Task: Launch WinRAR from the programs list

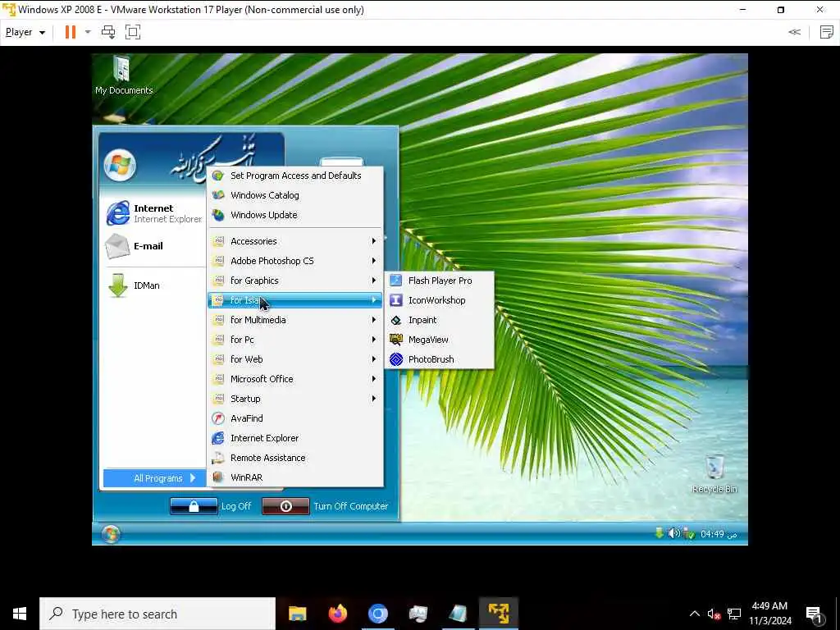Action: point(295,478)
